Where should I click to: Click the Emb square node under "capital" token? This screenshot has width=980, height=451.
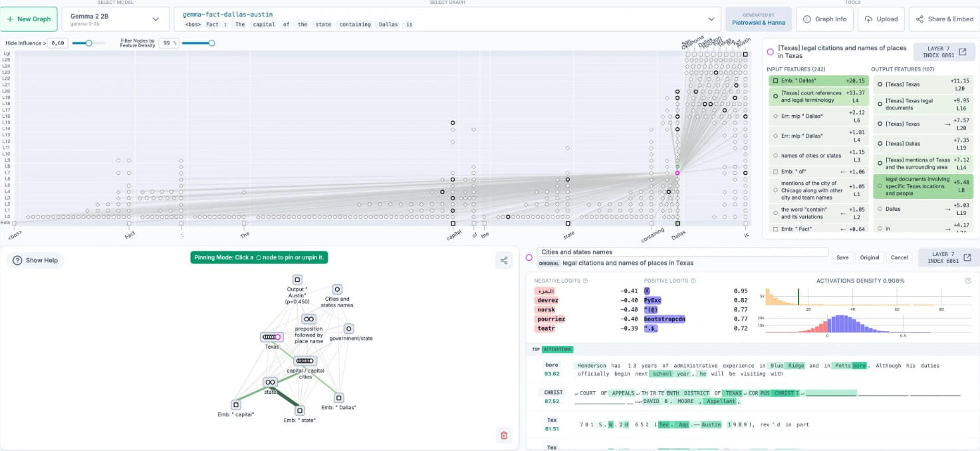pos(453,224)
